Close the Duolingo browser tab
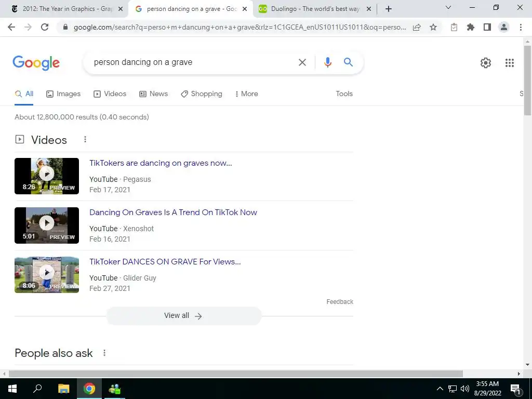 (369, 9)
